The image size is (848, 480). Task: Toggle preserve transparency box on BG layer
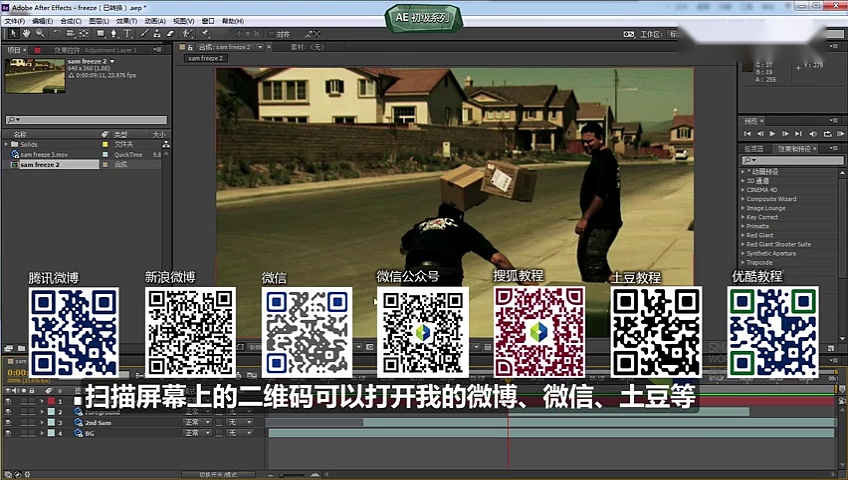tap(219, 433)
